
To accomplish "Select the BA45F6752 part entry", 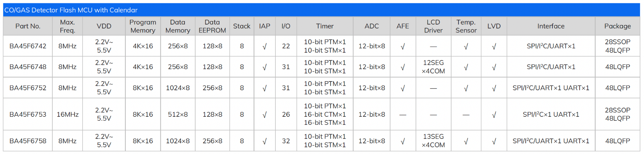I will tap(28, 88).
